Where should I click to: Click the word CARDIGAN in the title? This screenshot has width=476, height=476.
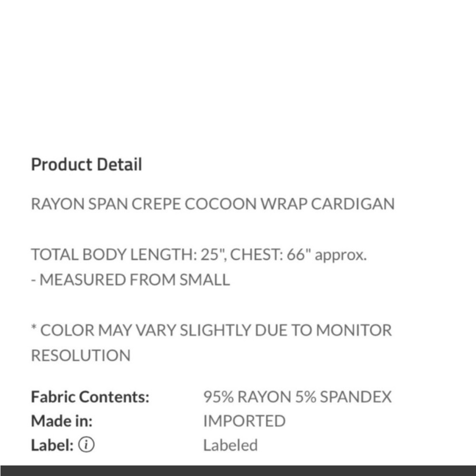point(353,204)
